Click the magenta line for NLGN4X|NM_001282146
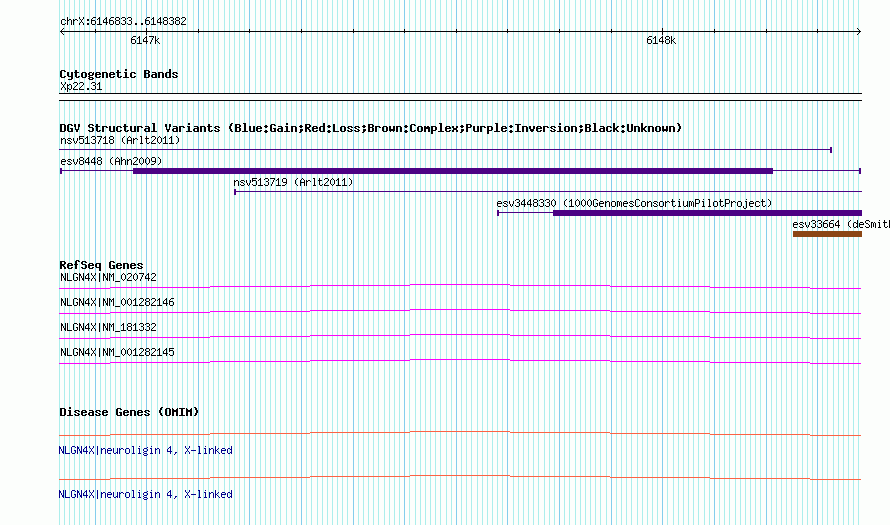This screenshot has height=525, width=890. 460,311
